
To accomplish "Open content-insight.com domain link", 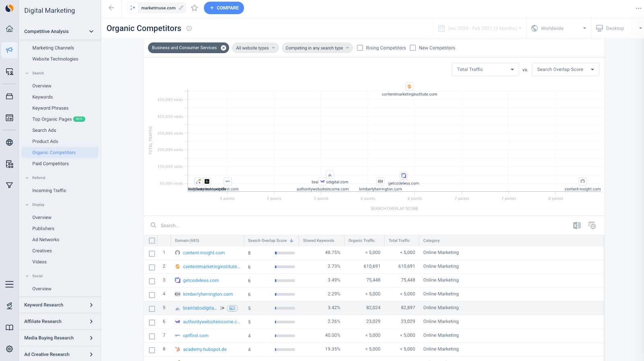I will pyautogui.click(x=204, y=253).
